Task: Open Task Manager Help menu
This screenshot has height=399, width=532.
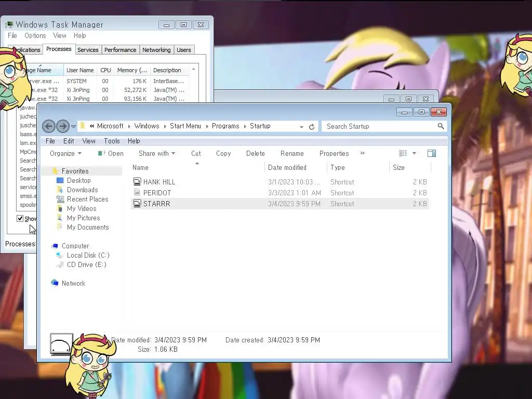Action: point(79,35)
